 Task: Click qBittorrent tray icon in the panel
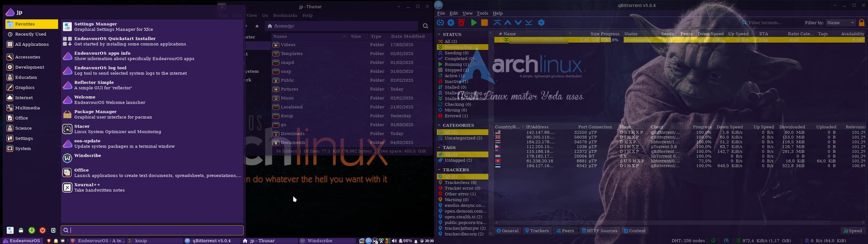coord(368,241)
